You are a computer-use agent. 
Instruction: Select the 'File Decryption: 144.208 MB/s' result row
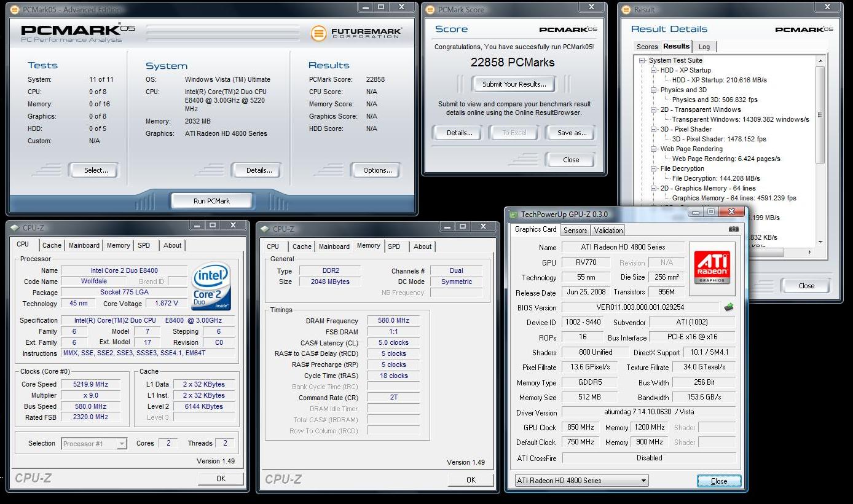(716, 178)
